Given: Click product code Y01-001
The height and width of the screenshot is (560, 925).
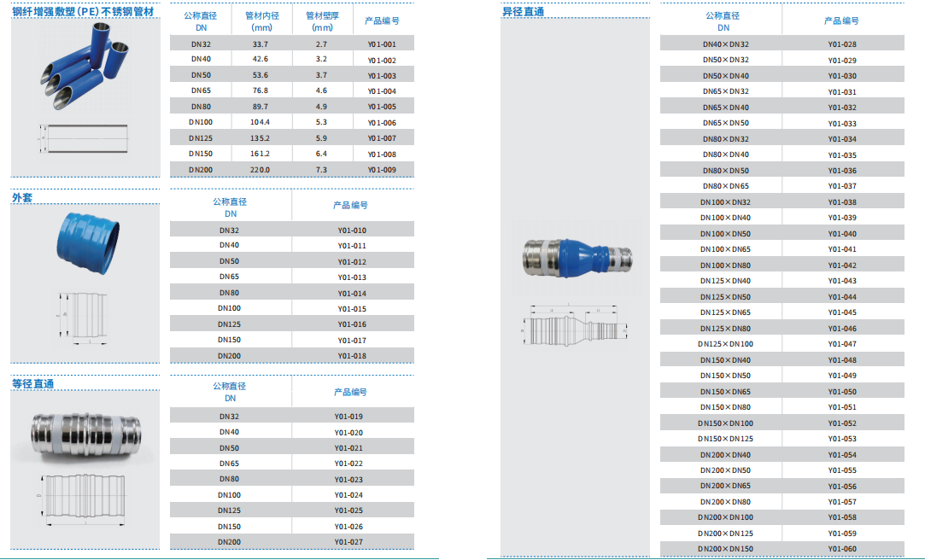Looking at the screenshot, I should 382,44.
